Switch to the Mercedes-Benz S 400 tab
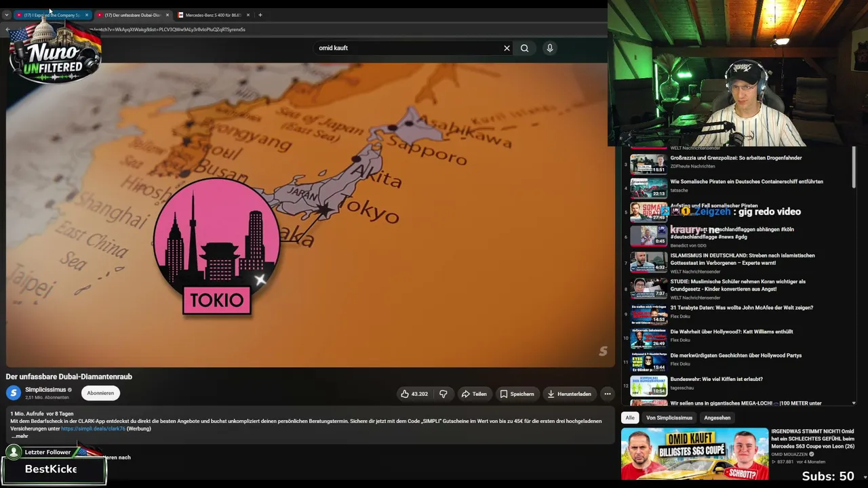Image resolution: width=868 pixels, height=488 pixels. 214,15
